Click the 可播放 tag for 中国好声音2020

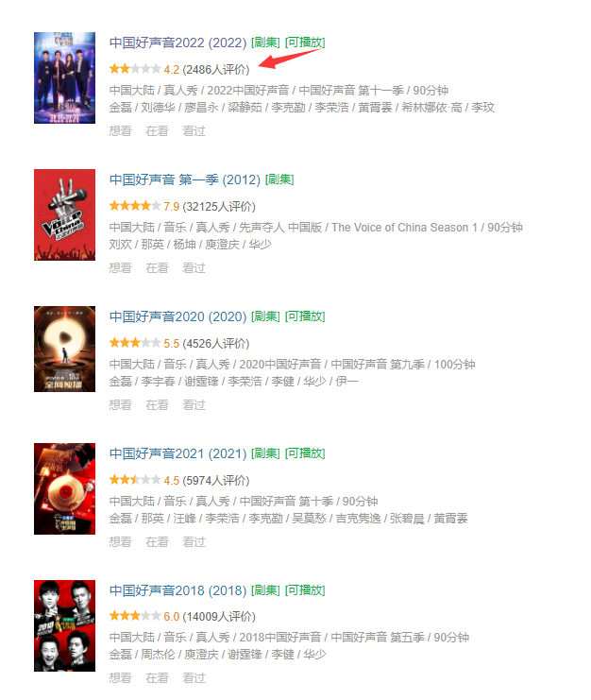pos(305,316)
